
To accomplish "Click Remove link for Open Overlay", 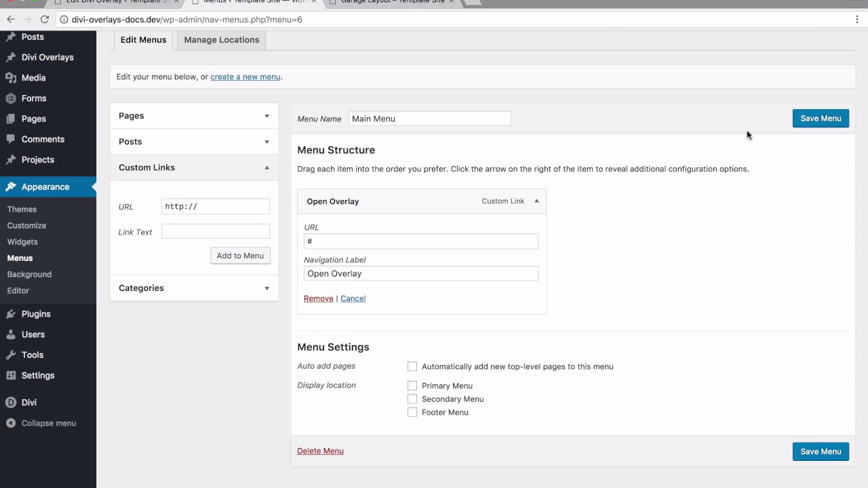I will [319, 298].
